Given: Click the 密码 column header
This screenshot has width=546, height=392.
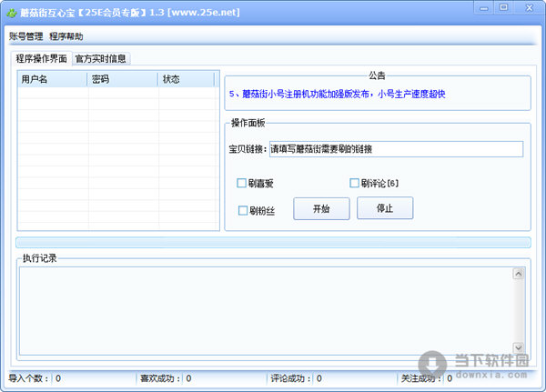Looking at the screenshot, I should (123, 79).
